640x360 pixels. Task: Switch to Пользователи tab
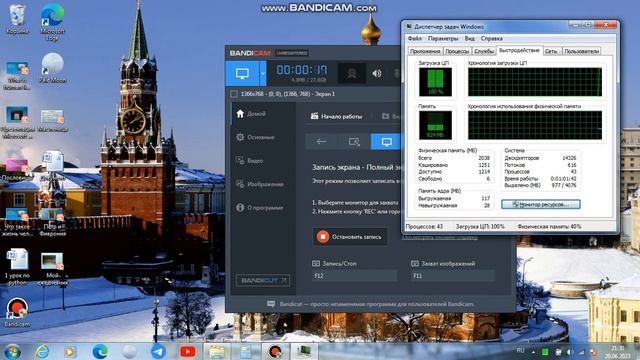tap(582, 51)
